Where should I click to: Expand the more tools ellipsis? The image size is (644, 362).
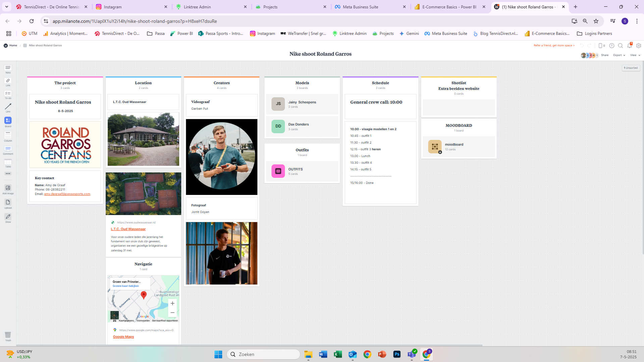click(8, 174)
